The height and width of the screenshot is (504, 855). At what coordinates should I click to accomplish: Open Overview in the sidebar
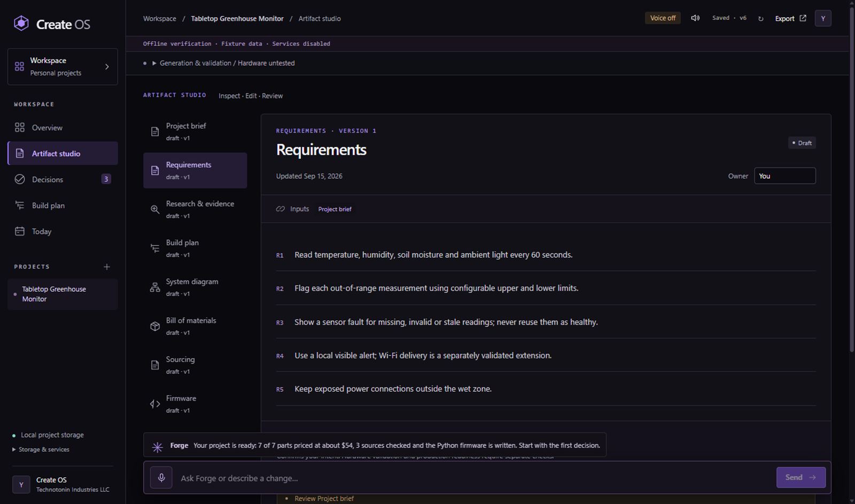pyautogui.click(x=63, y=128)
